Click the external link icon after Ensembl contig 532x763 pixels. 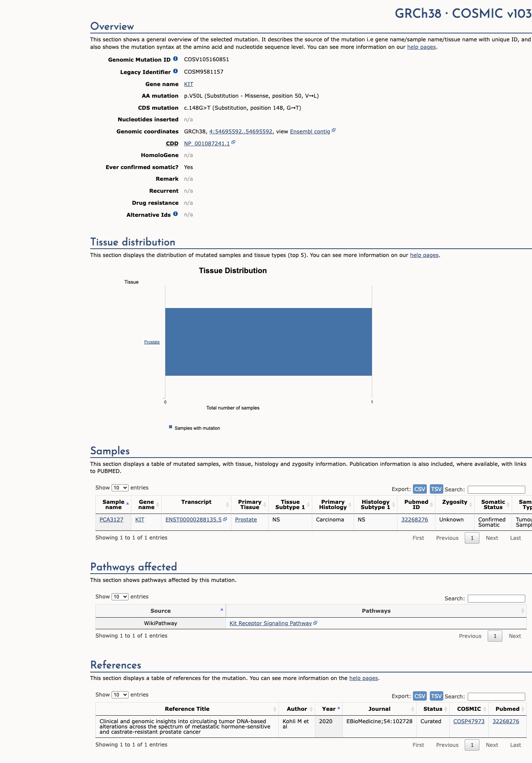click(334, 131)
